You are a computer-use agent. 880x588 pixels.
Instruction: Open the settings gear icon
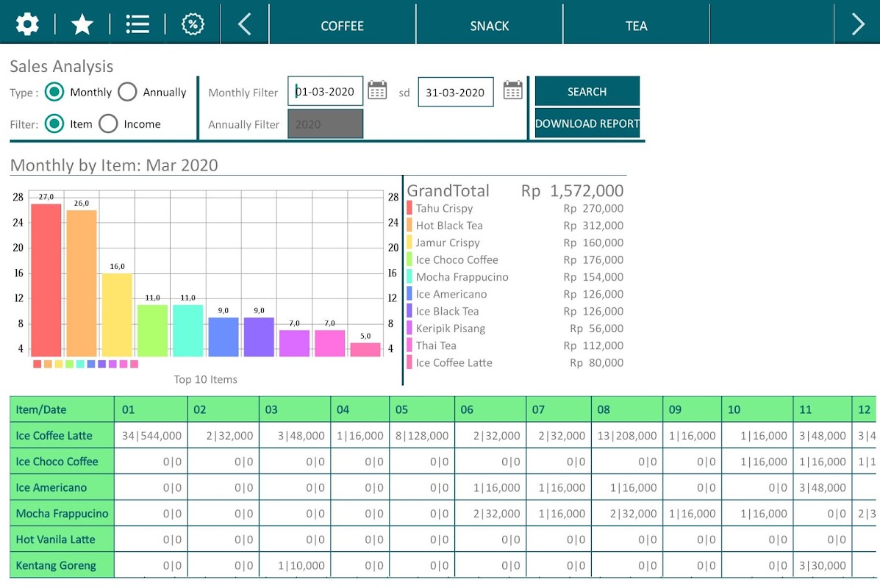(27, 24)
